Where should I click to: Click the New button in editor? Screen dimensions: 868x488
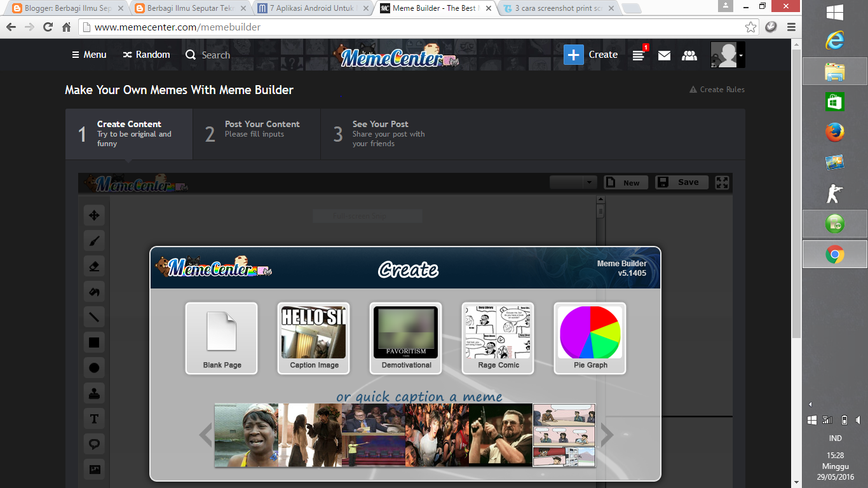[626, 182]
